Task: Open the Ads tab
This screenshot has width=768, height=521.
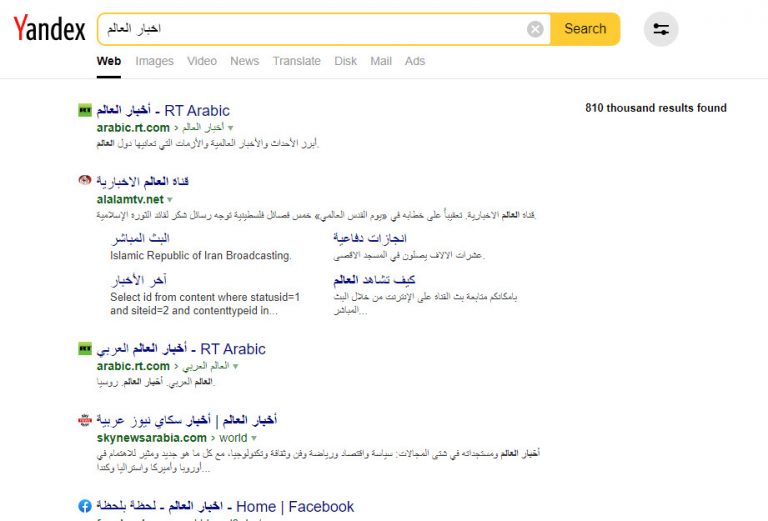Action: [x=415, y=61]
